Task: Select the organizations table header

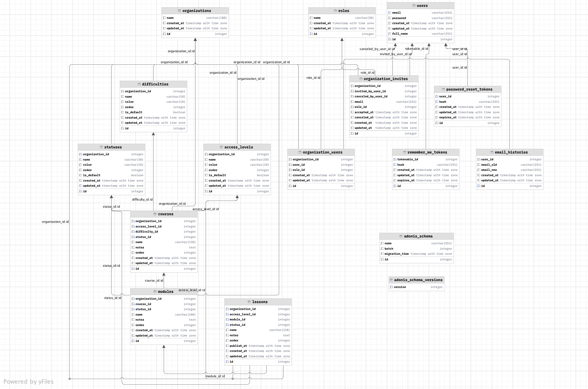Action: [195, 11]
